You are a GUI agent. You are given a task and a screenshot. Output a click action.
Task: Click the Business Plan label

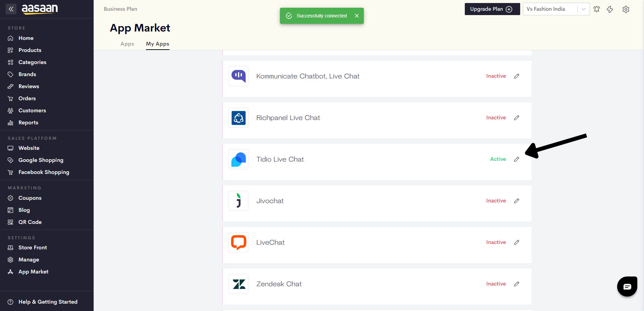120,9
